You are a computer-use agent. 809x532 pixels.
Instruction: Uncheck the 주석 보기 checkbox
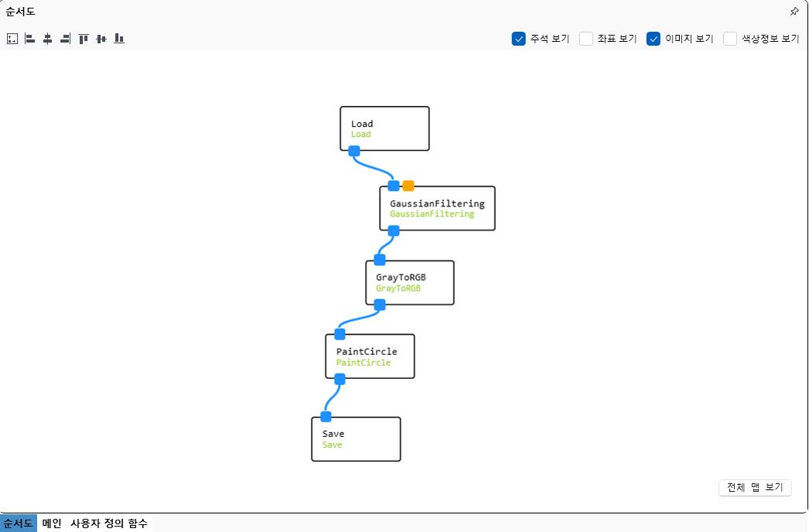[519, 39]
